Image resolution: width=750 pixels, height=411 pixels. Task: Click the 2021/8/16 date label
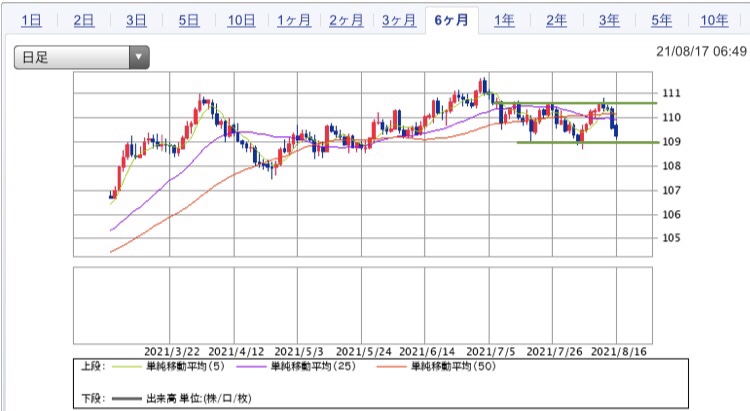point(619,352)
